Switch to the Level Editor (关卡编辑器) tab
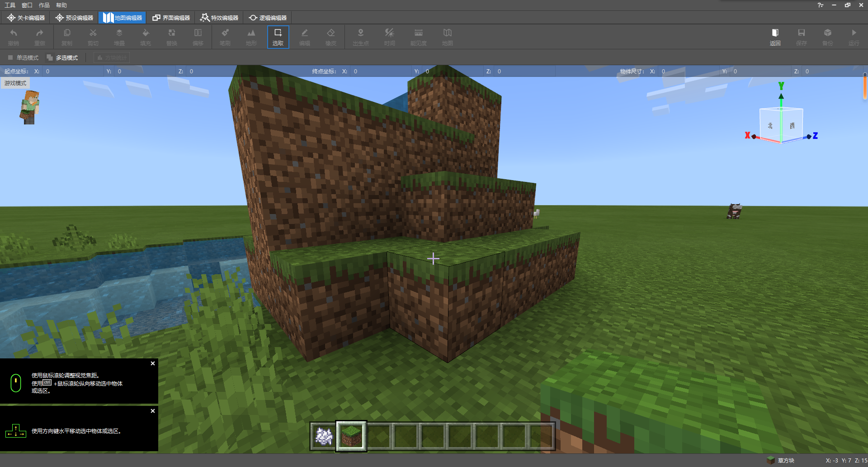Image resolution: width=868 pixels, height=467 pixels. (26, 18)
